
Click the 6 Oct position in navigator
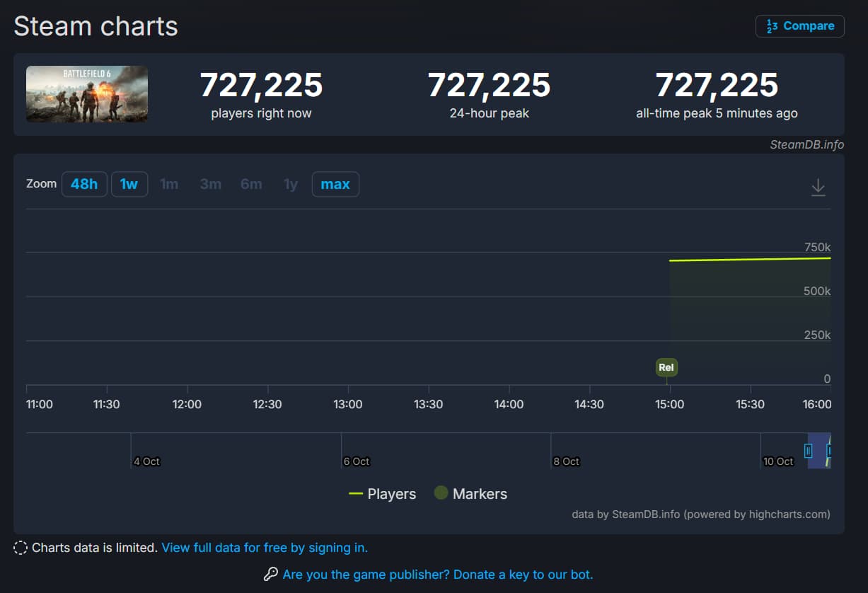coord(356,461)
